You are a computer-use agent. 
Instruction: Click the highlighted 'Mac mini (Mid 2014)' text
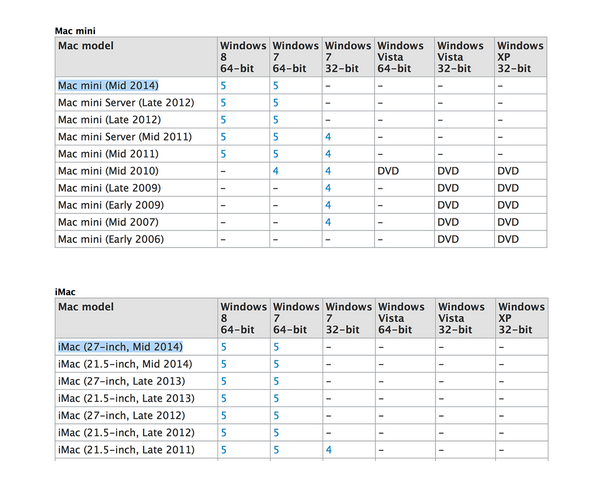click(x=108, y=86)
